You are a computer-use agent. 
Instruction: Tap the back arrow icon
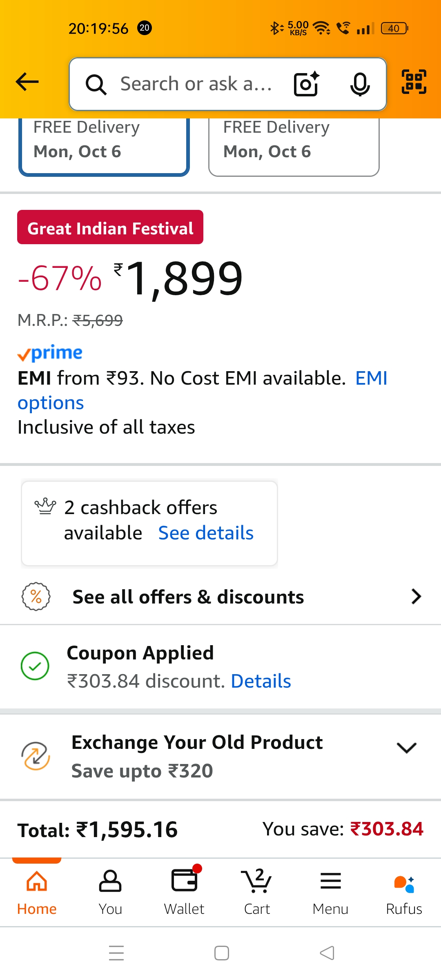click(x=27, y=82)
